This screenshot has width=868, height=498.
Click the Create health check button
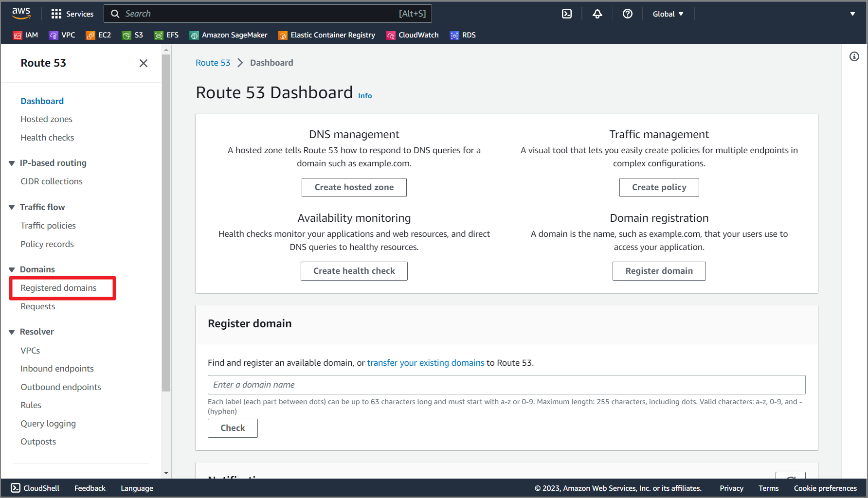click(x=354, y=271)
